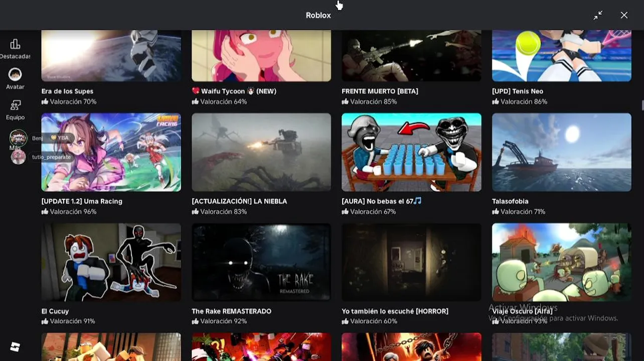644x361 pixels.
Task: Click the thumbs-up icon under The Rake REMASTERADO
Action: (x=195, y=321)
